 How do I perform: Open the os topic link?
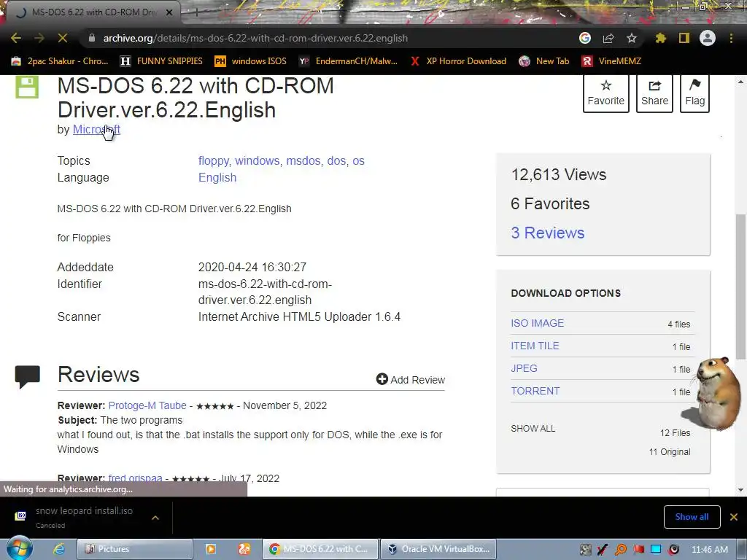[x=358, y=161]
